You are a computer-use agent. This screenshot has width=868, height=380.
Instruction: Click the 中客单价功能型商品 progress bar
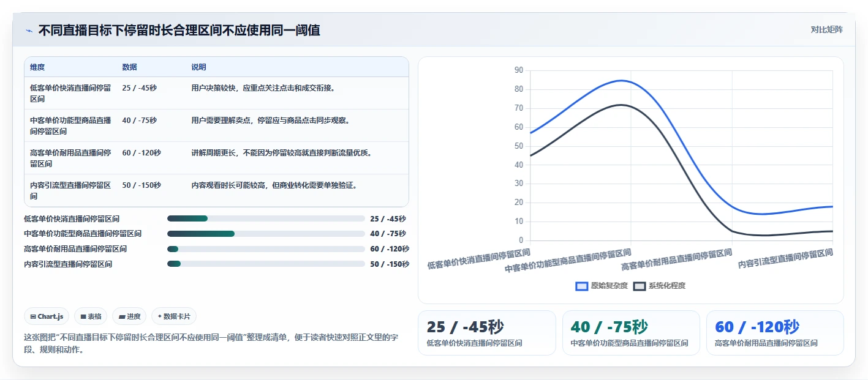pos(266,234)
